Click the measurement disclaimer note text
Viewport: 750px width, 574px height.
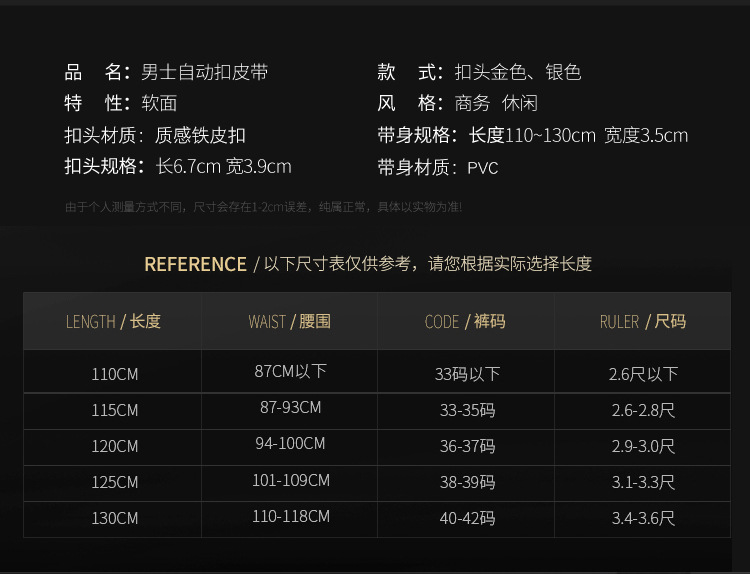pyautogui.click(x=263, y=207)
